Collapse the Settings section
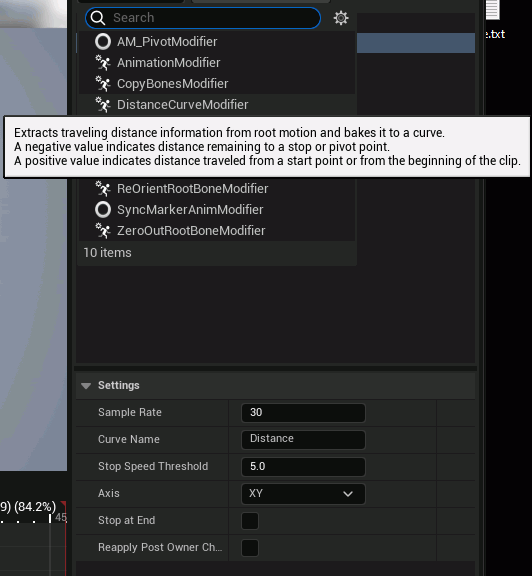532x576 pixels. [86, 386]
